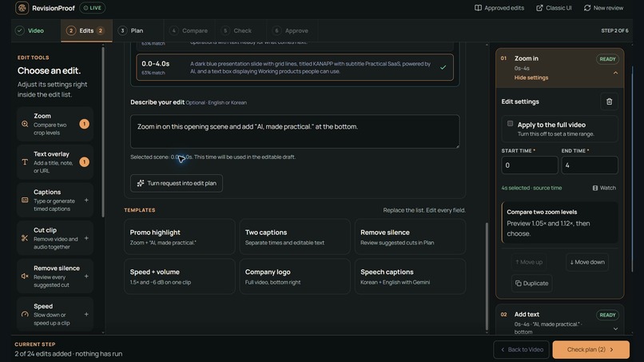
Task: Click READY badge on Add text
Action: (x=607, y=315)
